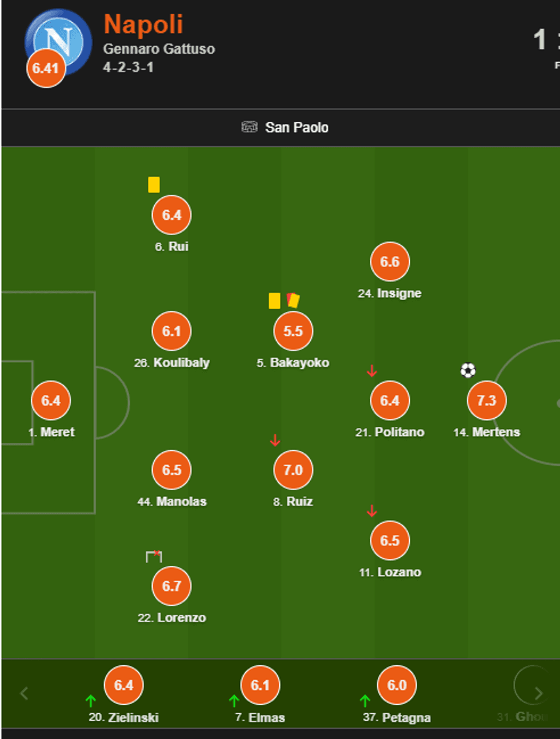Select substitute Petagna's 6.0 rating badge
Image resolution: width=560 pixels, height=739 pixels.
tap(397, 685)
